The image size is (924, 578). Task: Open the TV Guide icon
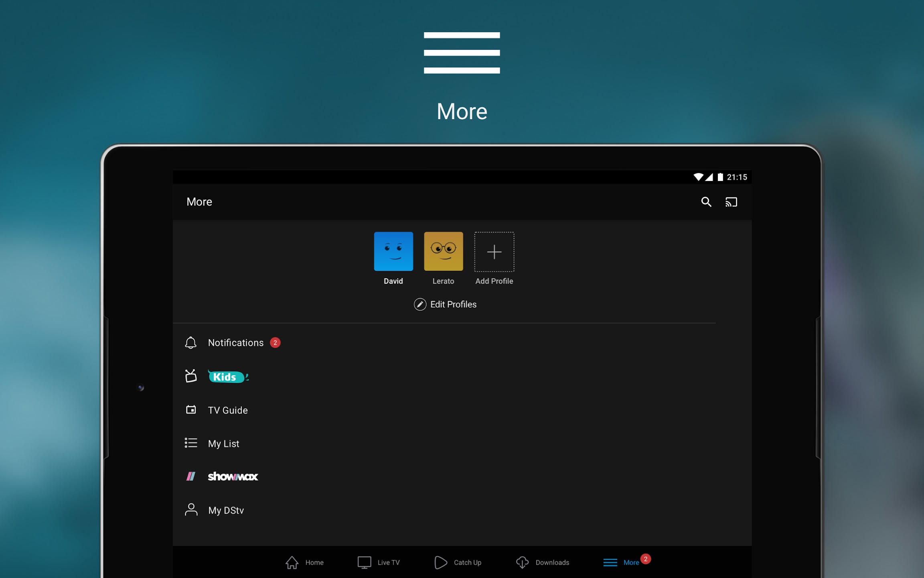point(191,409)
